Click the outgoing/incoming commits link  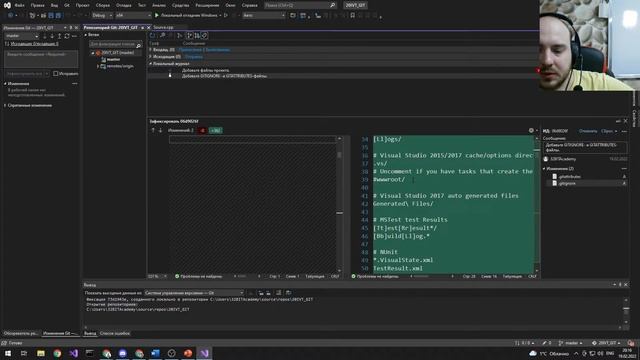(x=34, y=44)
